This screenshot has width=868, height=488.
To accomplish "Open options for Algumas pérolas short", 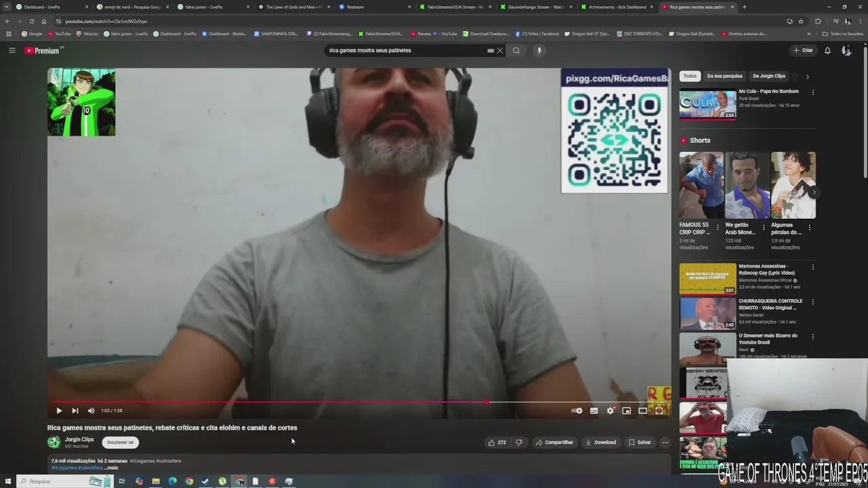I will (809, 228).
